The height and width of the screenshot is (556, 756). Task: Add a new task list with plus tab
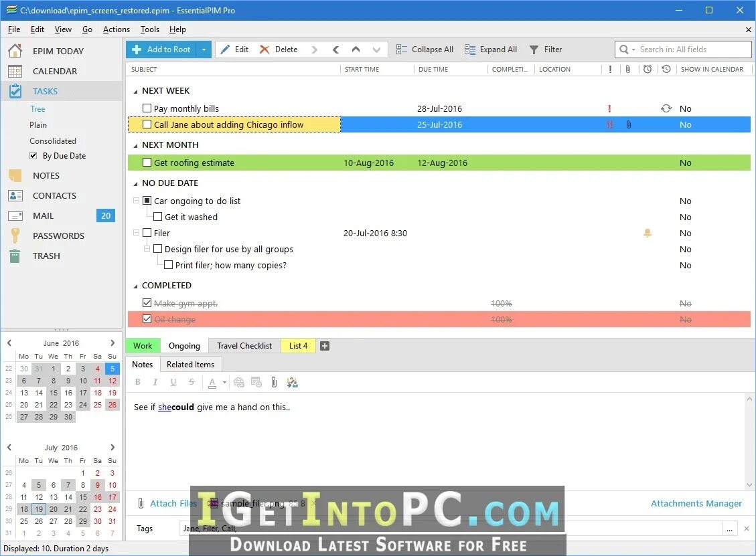point(325,346)
